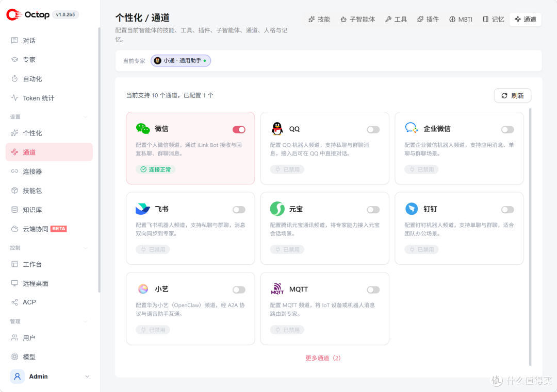Open the Token 统计 pulse icon
This screenshot has height=392, width=557.
[14, 98]
